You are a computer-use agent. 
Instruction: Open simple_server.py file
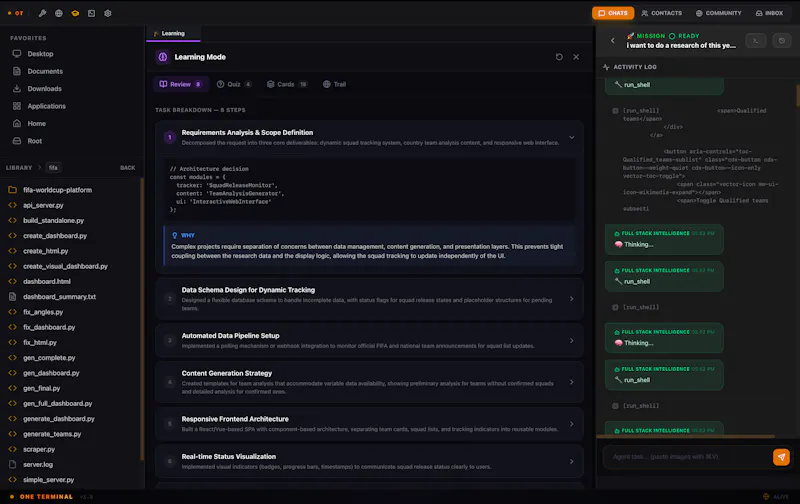click(x=48, y=480)
